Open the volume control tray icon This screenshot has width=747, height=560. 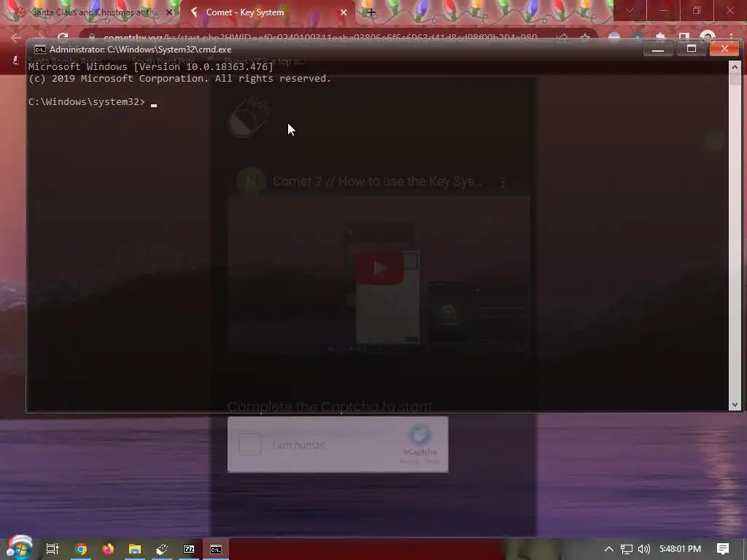[643, 549]
